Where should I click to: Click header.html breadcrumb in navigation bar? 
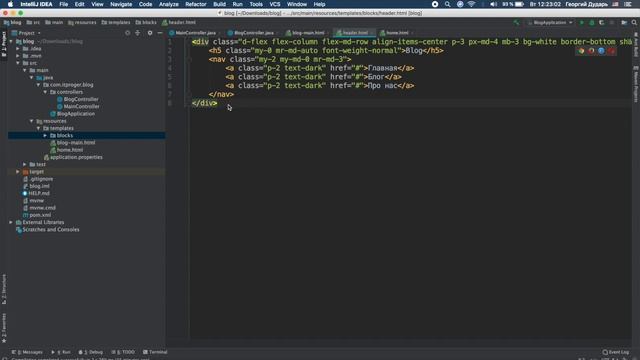(179, 22)
